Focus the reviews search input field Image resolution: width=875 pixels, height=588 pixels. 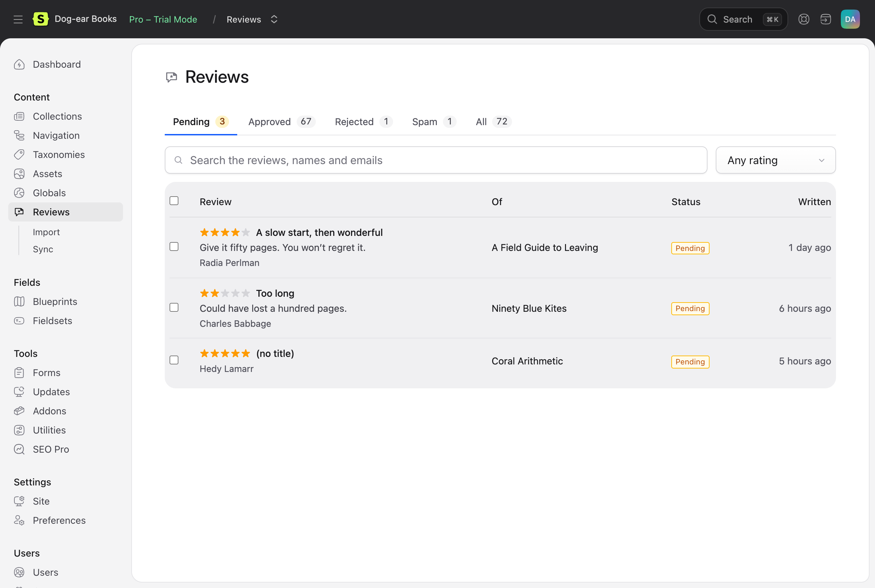[436, 160]
